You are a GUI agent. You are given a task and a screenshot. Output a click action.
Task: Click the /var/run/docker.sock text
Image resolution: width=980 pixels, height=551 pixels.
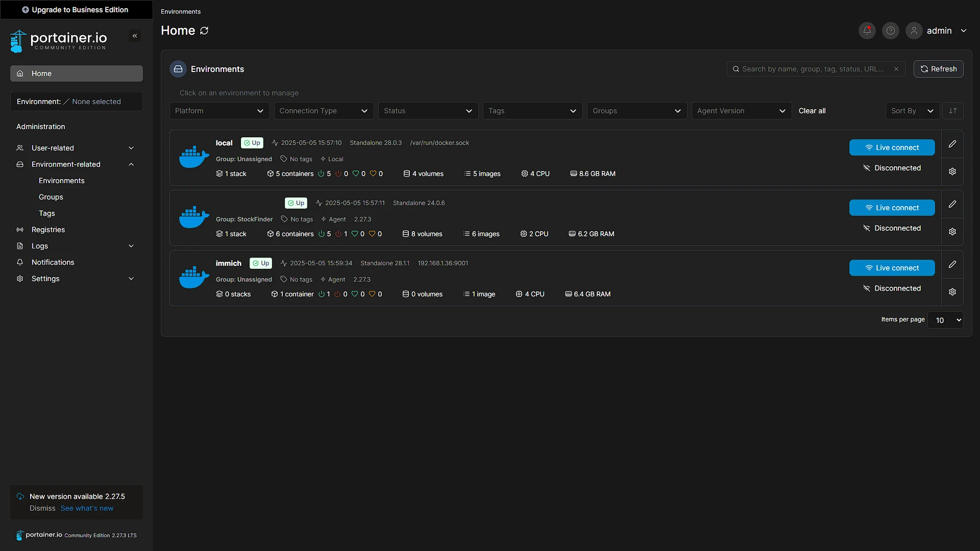pyautogui.click(x=439, y=143)
